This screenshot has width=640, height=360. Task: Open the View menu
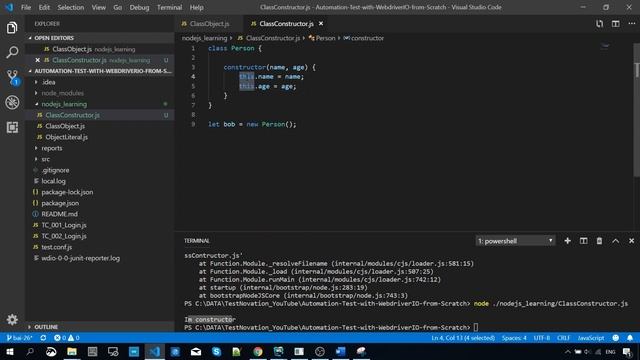point(98,7)
